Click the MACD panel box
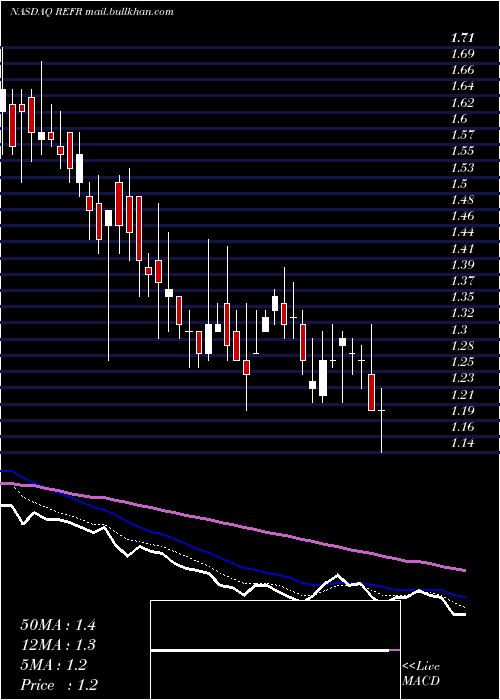This screenshot has height=700, width=500. [275, 650]
